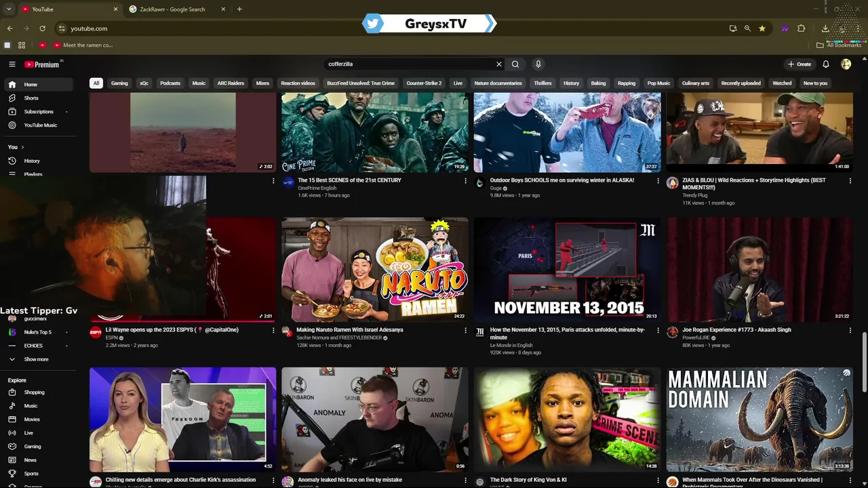Screen dimensions: 868x488
Task: Open Subscriptions in the sidebar
Action: click(x=39, y=112)
